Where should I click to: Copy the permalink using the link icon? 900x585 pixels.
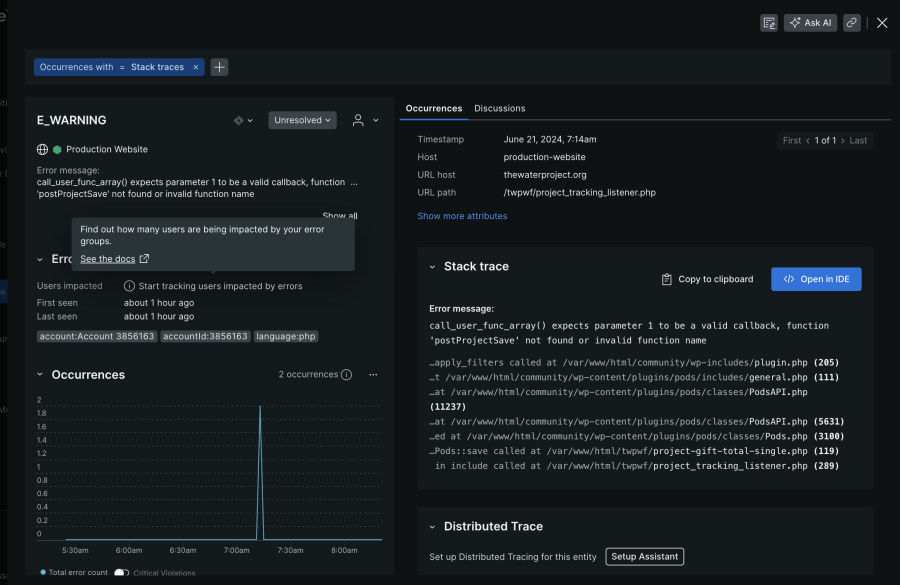[851, 22]
